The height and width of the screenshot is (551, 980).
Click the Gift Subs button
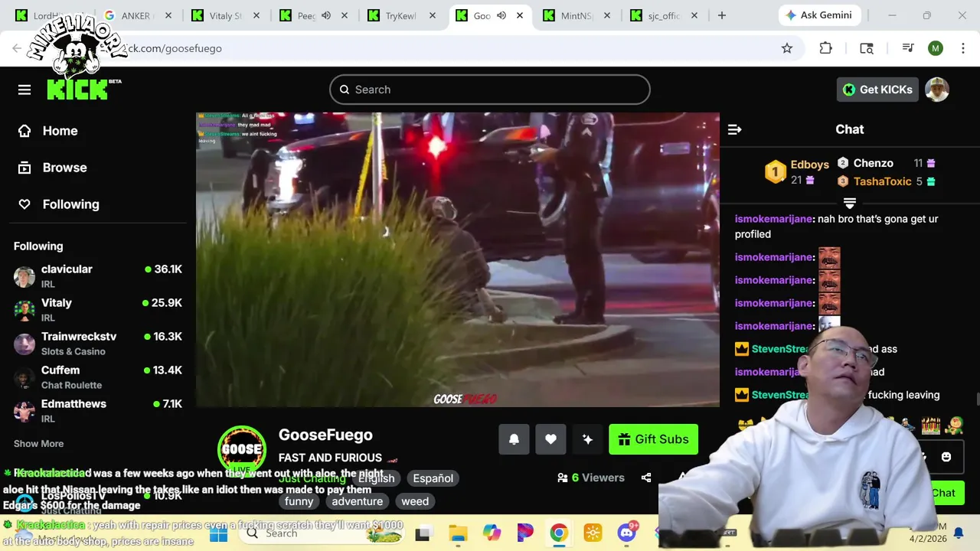click(653, 439)
